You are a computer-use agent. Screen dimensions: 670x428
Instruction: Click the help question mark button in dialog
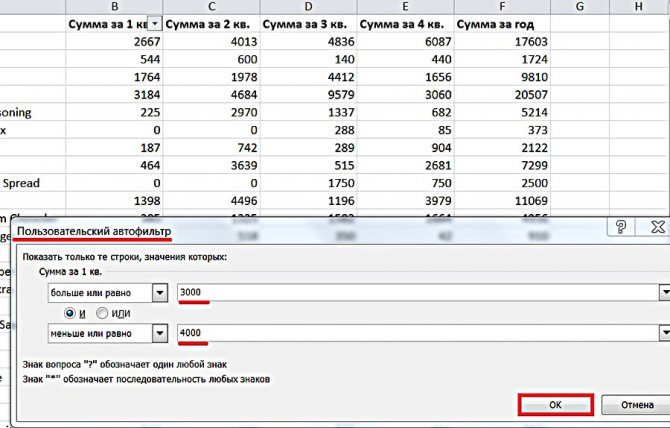pyautogui.click(x=621, y=226)
